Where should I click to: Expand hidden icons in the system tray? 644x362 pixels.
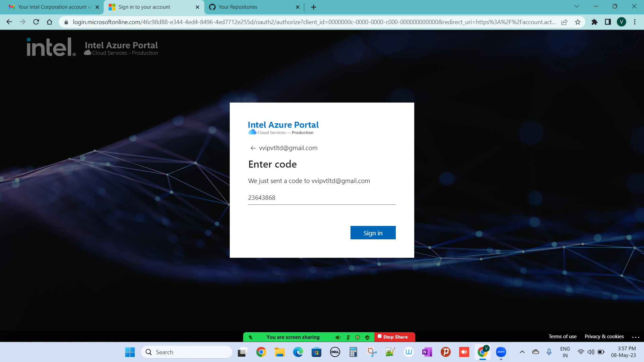click(522, 352)
